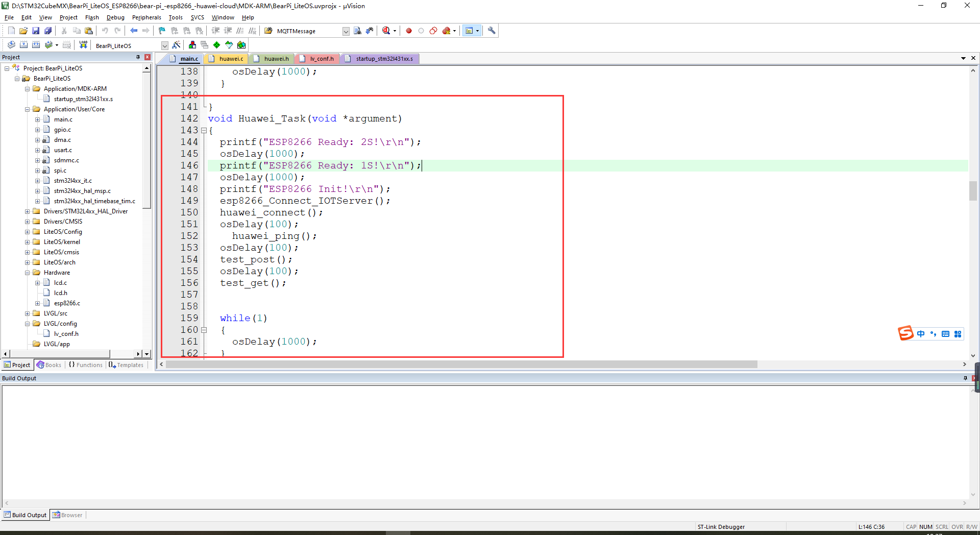Screen dimensions: 980x535
Task: Select usart.c in the project tree
Action: click(63, 150)
